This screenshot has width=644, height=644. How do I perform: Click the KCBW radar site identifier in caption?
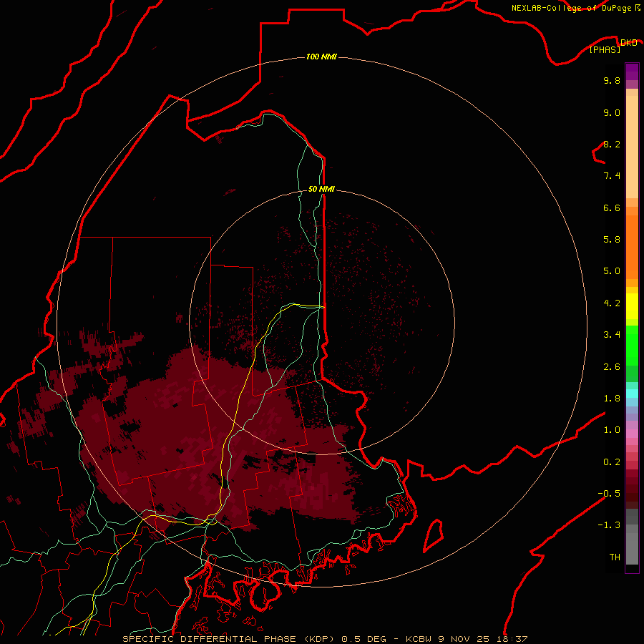tap(420, 639)
